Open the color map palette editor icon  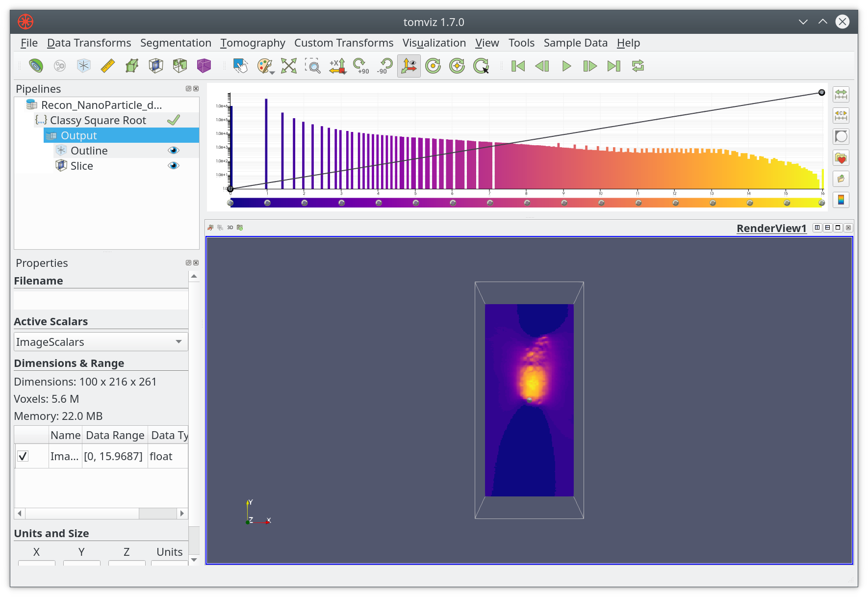[265, 66]
